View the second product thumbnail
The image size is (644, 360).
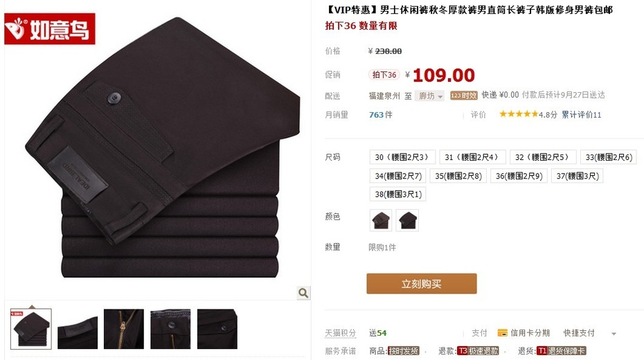click(x=78, y=330)
